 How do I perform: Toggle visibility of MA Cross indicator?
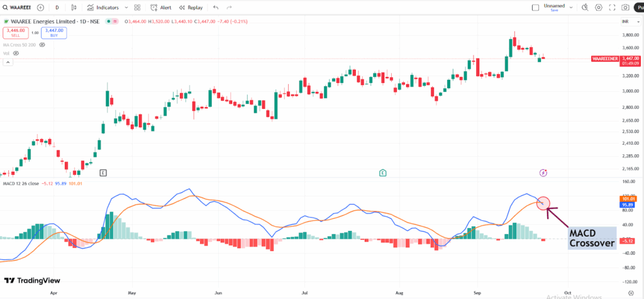[42, 45]
